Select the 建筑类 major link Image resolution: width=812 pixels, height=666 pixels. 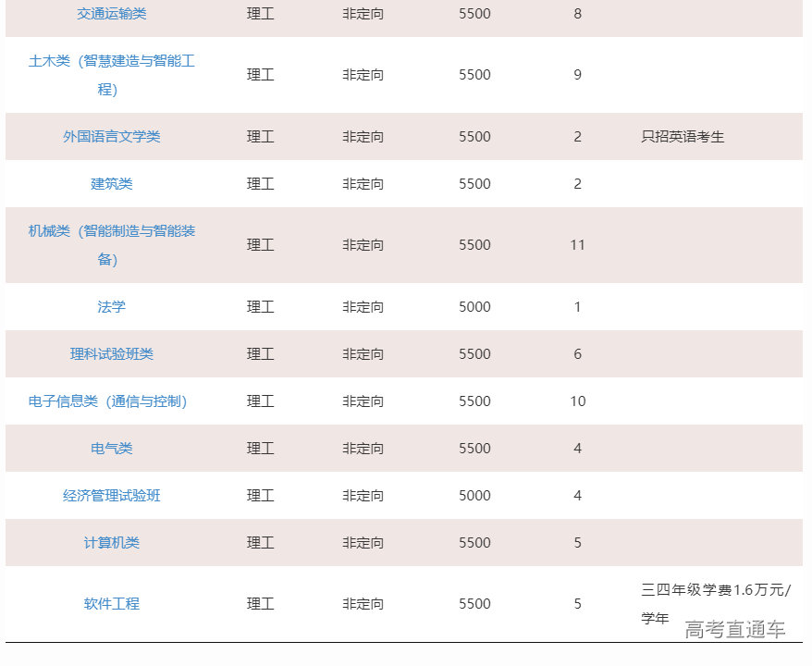coord(111,184)
